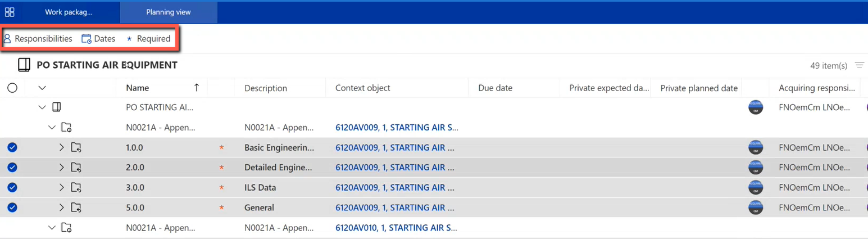Select the Planning view tab

click(169, 12)
